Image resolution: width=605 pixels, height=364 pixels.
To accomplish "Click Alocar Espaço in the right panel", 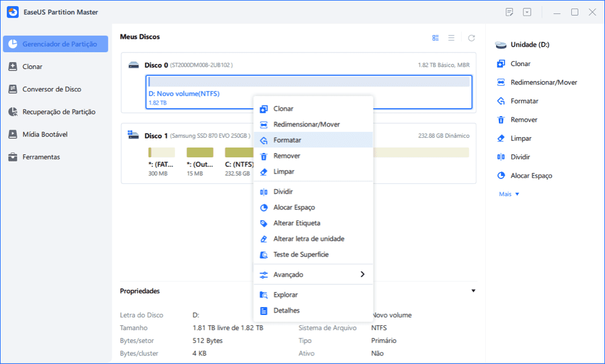I will 525,175.
